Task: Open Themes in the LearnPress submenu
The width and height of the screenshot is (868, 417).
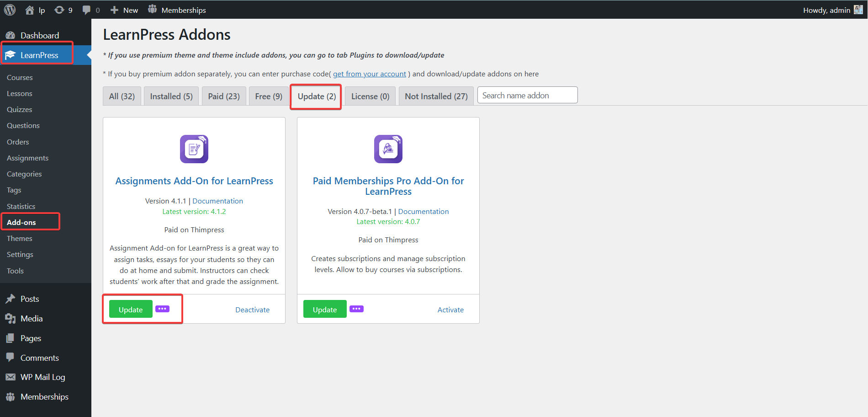Action: (20, 238)
